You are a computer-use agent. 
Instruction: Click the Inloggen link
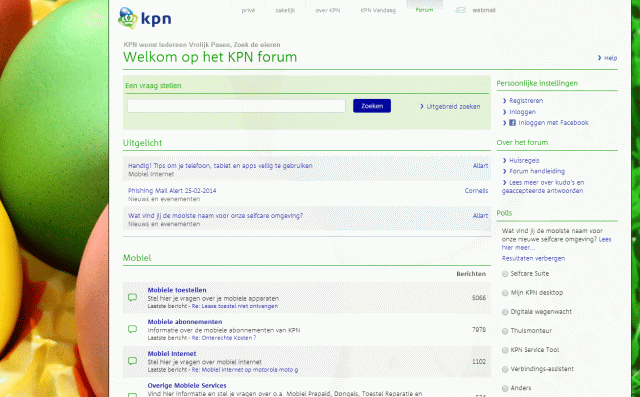click(x=522, y=112)
